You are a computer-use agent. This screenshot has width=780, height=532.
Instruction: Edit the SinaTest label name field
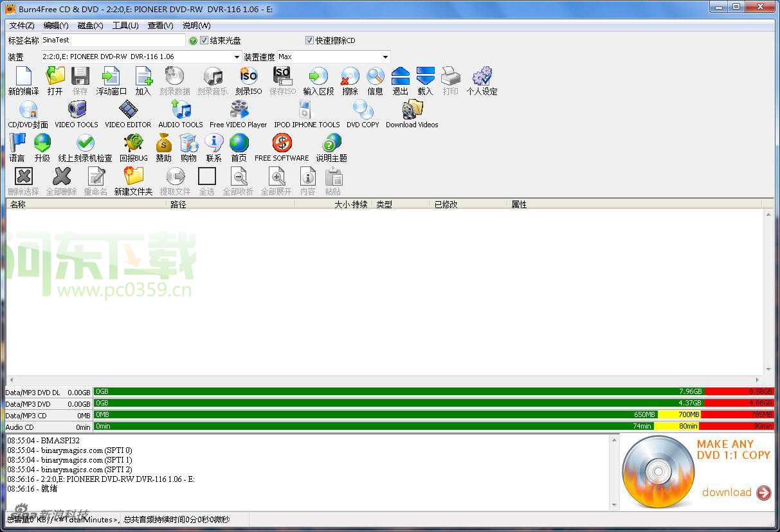(x=109, y=40)
